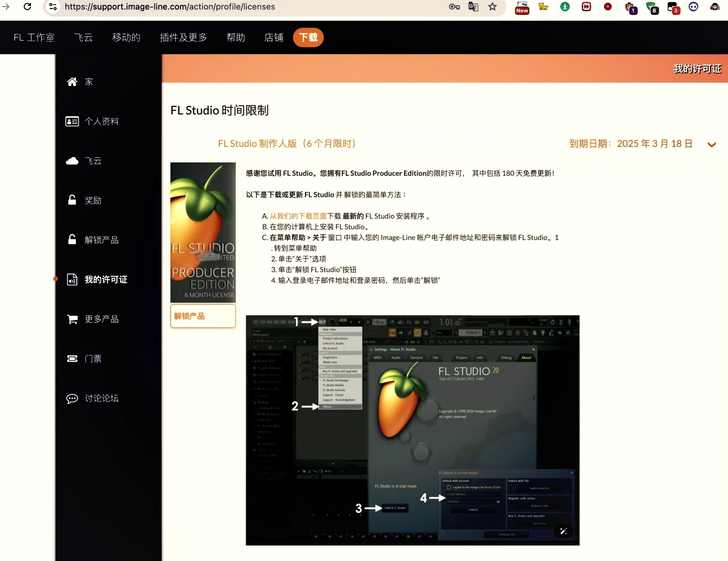Open 讨论论坛 forum chat bubble entry

click(92, 398)
